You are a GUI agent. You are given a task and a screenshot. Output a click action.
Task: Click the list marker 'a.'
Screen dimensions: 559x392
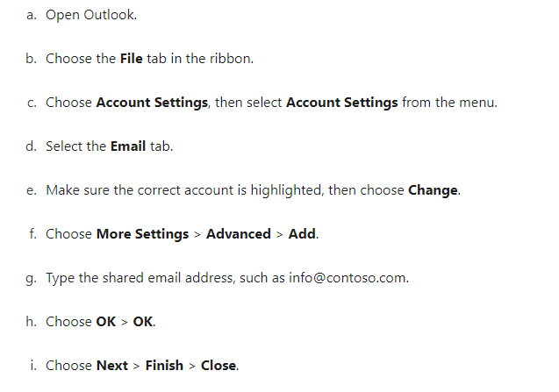32,15
